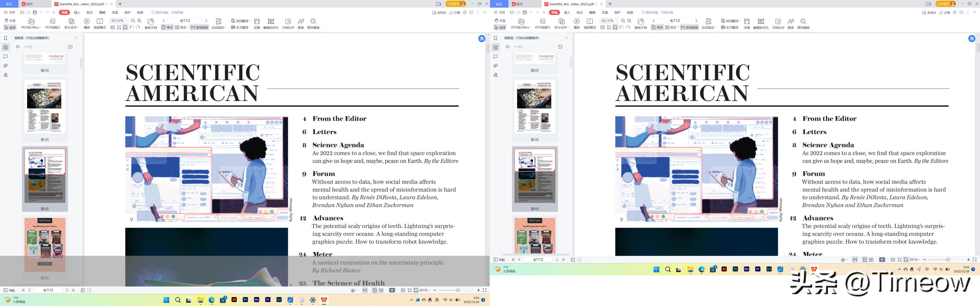Click 播放 play icon in left window
The image size is (980, 306).
pos(87,21)
